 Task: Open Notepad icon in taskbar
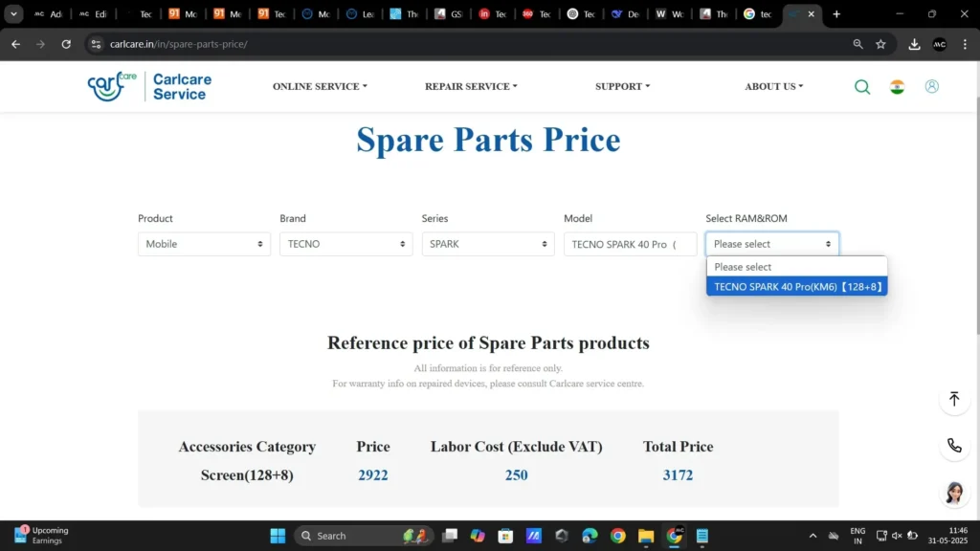pyautogui.click(x=702, y=536)
